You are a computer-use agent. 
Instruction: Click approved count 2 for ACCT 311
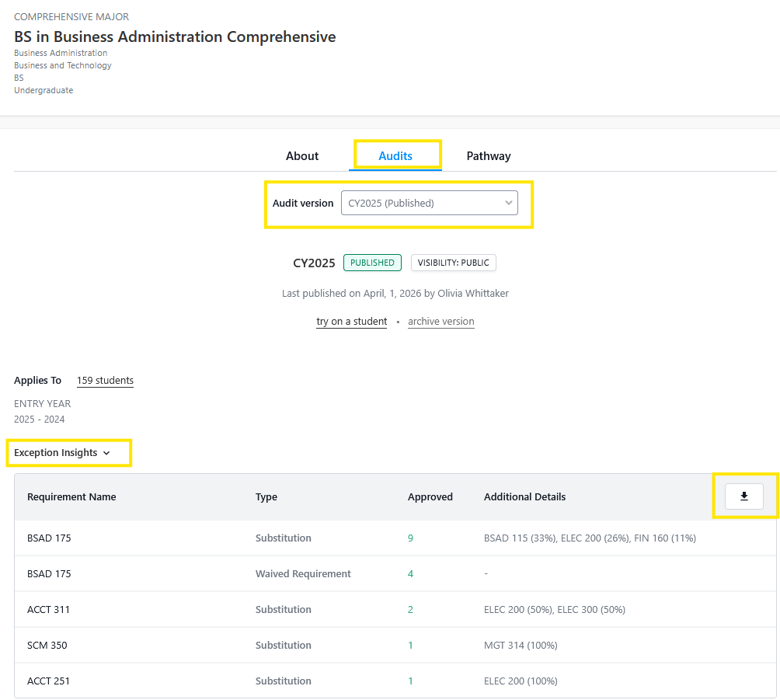(x=410, y=609)
